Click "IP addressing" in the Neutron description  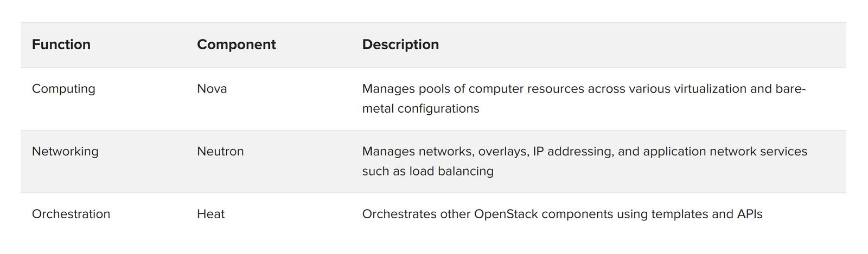coord(572,152)
